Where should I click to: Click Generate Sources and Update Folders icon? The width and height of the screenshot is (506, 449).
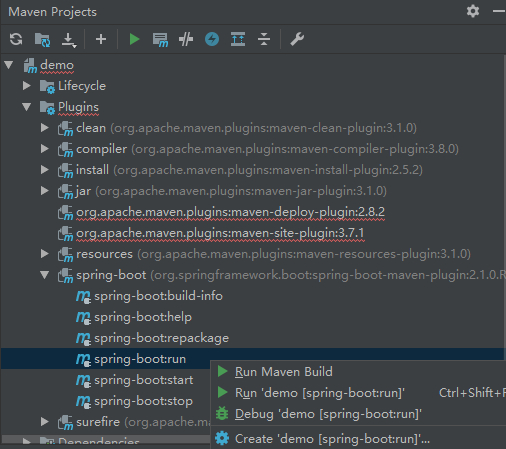pos(42,39)
